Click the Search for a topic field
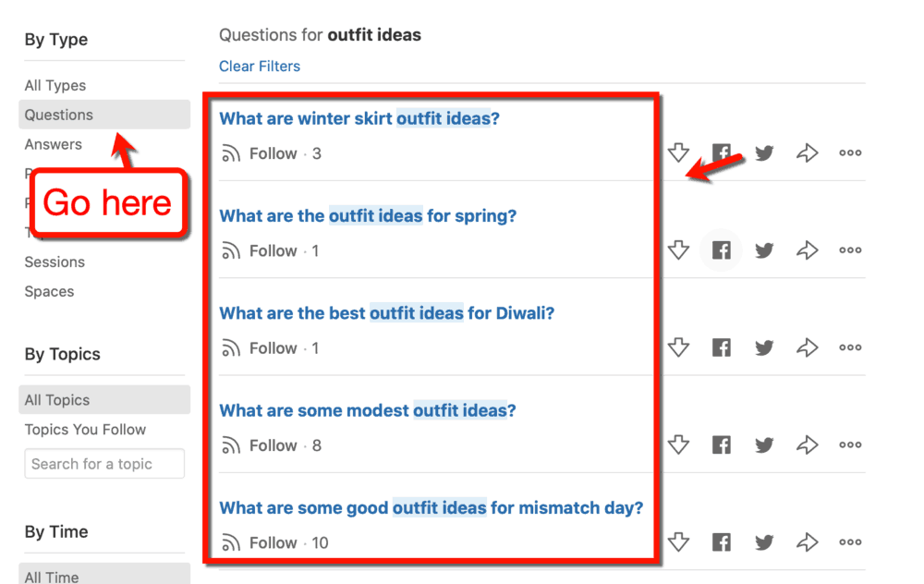 pos(103,463)
